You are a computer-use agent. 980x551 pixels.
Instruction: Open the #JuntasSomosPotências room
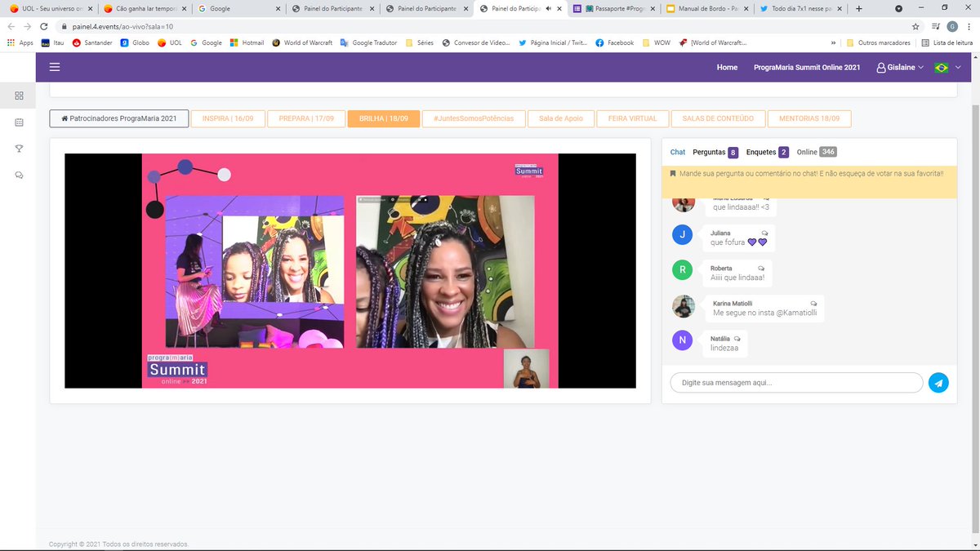[x=474, y=118]
